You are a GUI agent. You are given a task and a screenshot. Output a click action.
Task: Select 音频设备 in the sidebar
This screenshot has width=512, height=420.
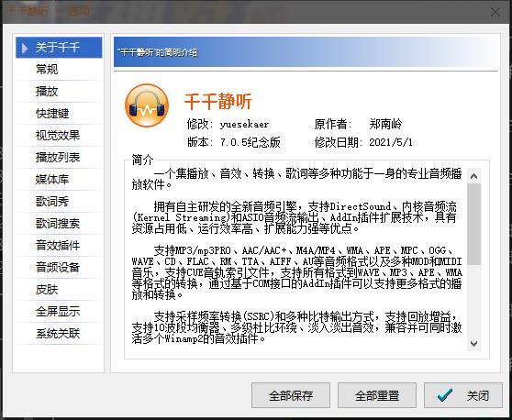[59, 267]
